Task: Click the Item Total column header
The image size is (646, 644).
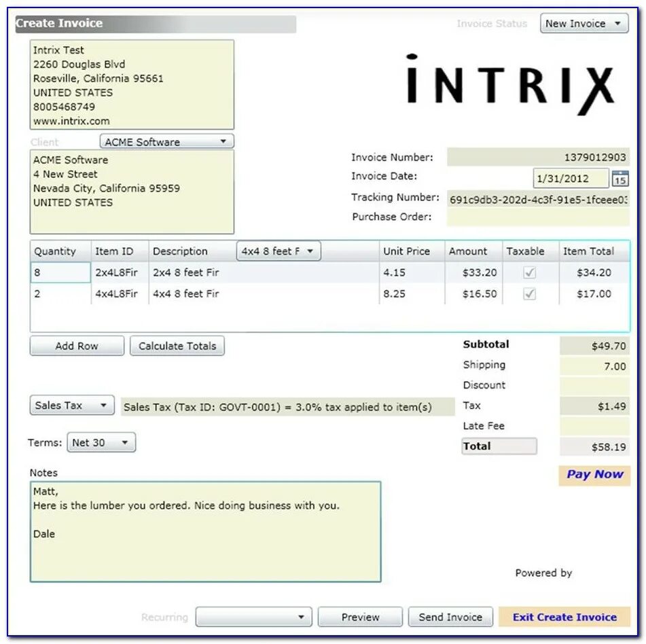Action: [594, 251]
